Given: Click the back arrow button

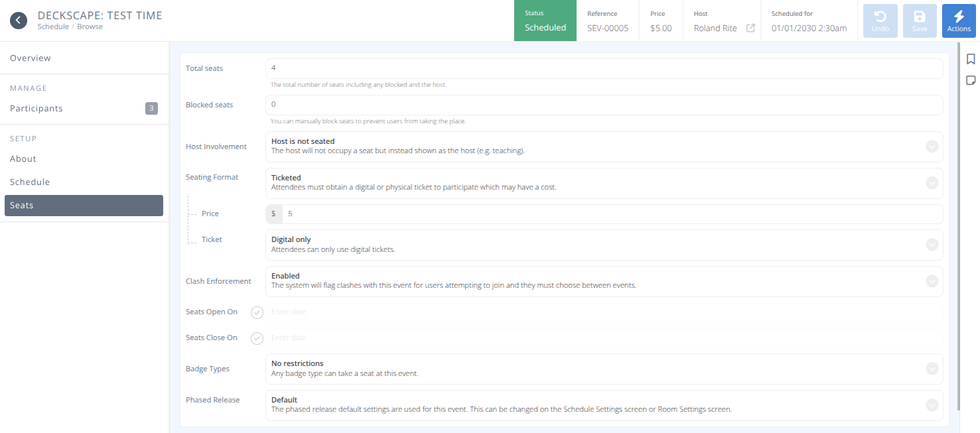Looking at the screenshot, I should [19, 21].
